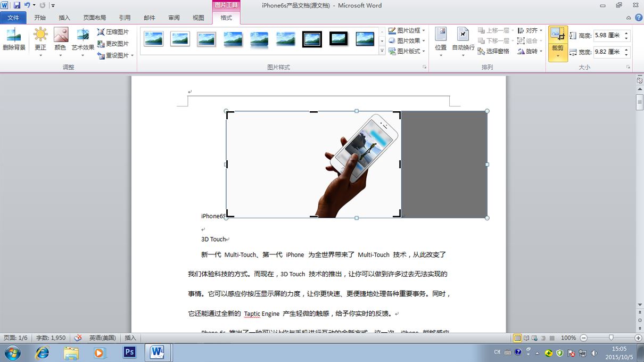644x362 pixels.
Task: Open Photoshop from the taskbar
Action: [x=129, y=352]
